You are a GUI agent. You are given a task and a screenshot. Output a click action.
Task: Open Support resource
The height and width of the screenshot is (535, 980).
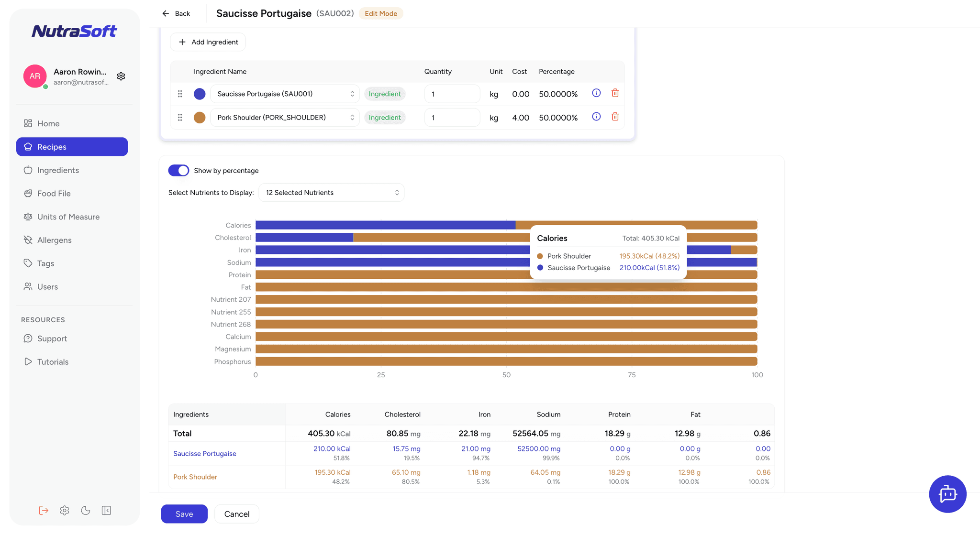tap(72, 338)
